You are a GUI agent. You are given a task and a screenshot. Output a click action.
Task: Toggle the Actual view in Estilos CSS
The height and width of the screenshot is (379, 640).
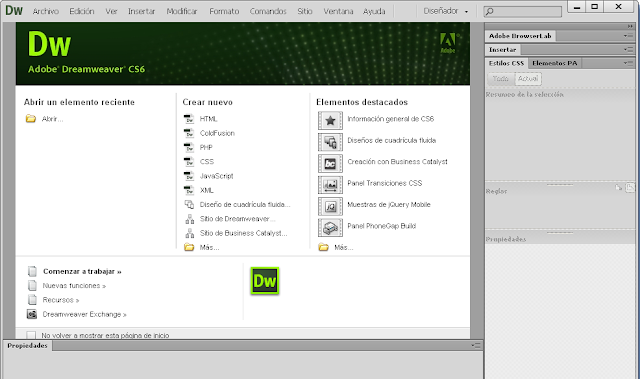(528, 78)
